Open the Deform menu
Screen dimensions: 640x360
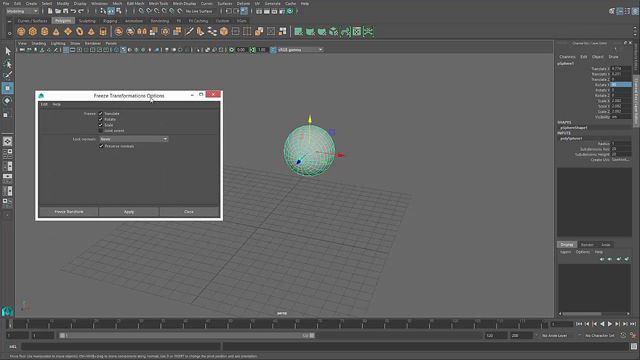click(x=243, y=3)
